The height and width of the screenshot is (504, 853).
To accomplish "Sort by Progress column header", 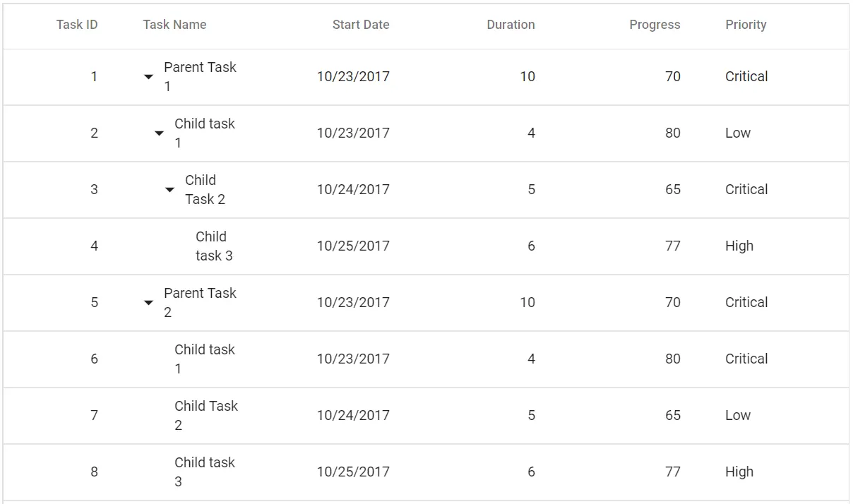I will [x=655, y=25].
